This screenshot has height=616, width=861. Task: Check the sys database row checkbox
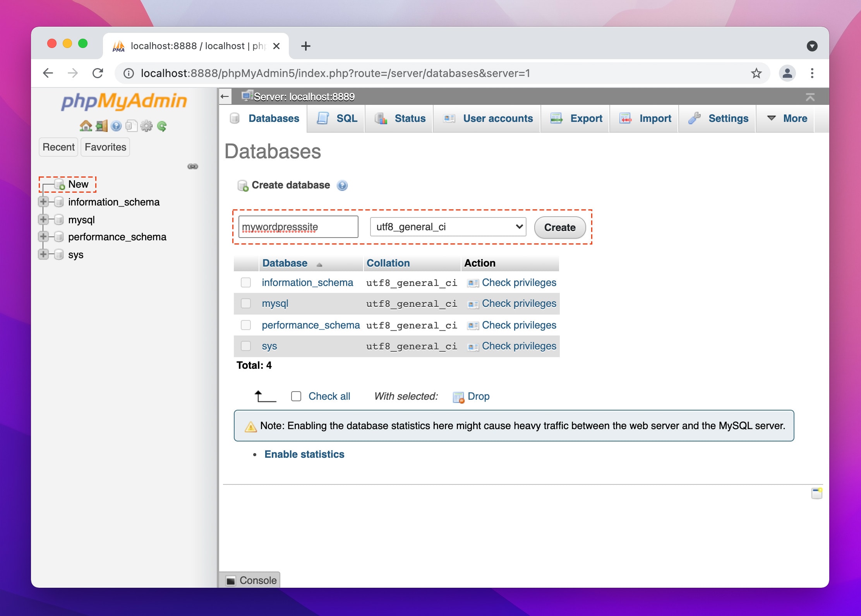pos(246,346)
